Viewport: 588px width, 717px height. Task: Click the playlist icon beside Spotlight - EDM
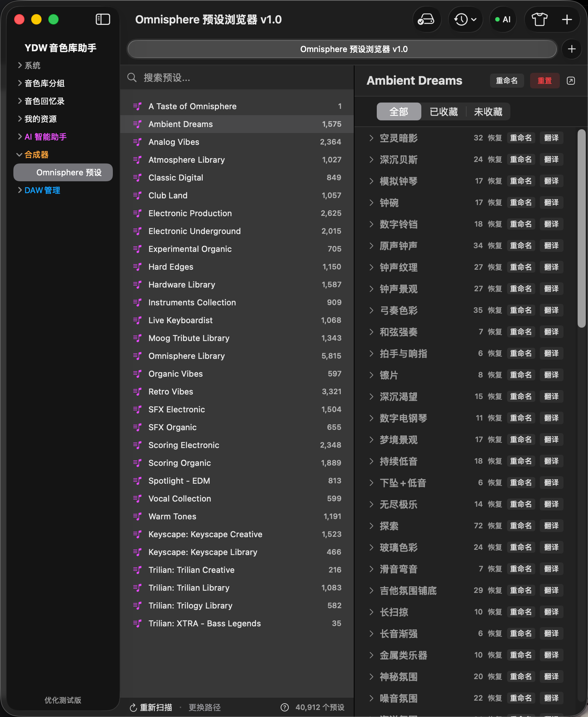tap(137, 481)
